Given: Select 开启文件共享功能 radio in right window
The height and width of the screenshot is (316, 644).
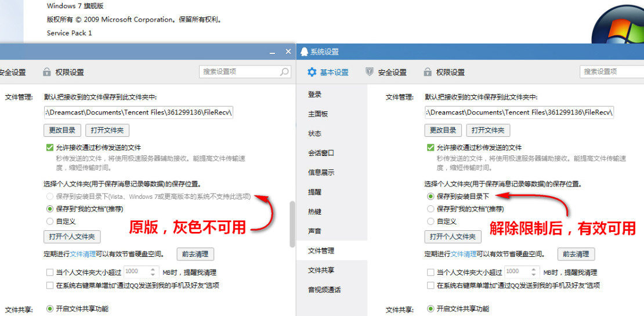Looking at the screenshot, I should tap(430, 308).
